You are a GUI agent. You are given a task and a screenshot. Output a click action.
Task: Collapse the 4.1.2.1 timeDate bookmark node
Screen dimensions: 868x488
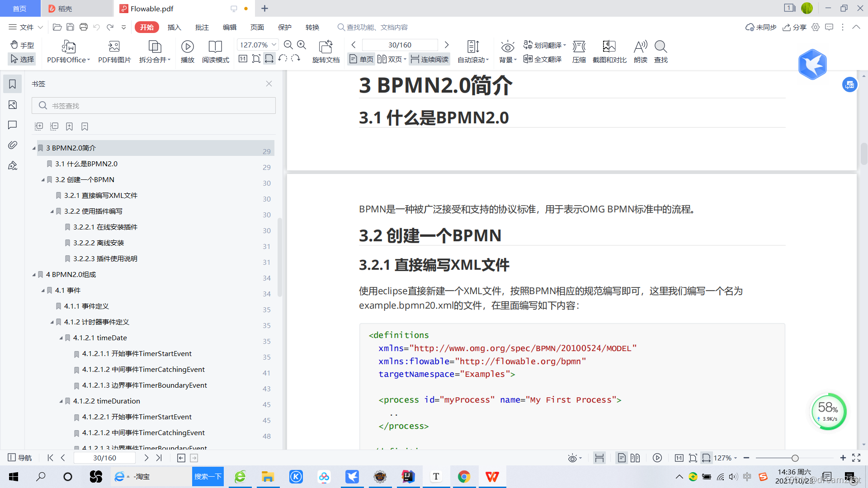(61, 338)
